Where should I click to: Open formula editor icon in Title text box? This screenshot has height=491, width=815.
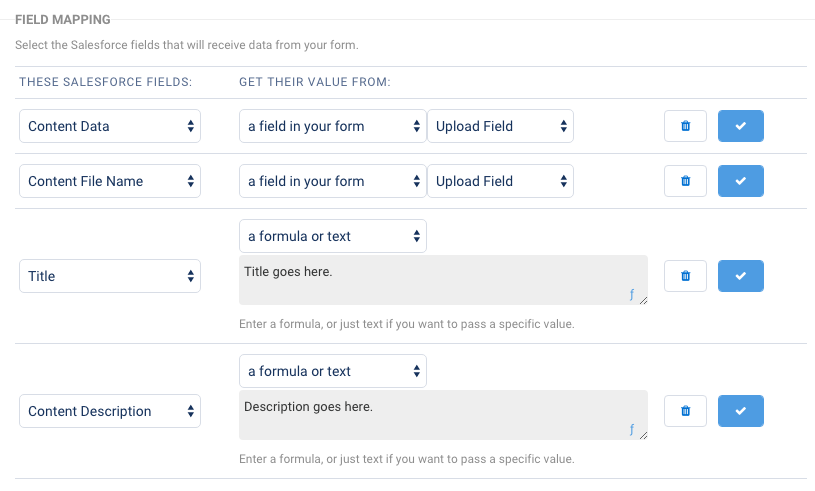[631, 295]
